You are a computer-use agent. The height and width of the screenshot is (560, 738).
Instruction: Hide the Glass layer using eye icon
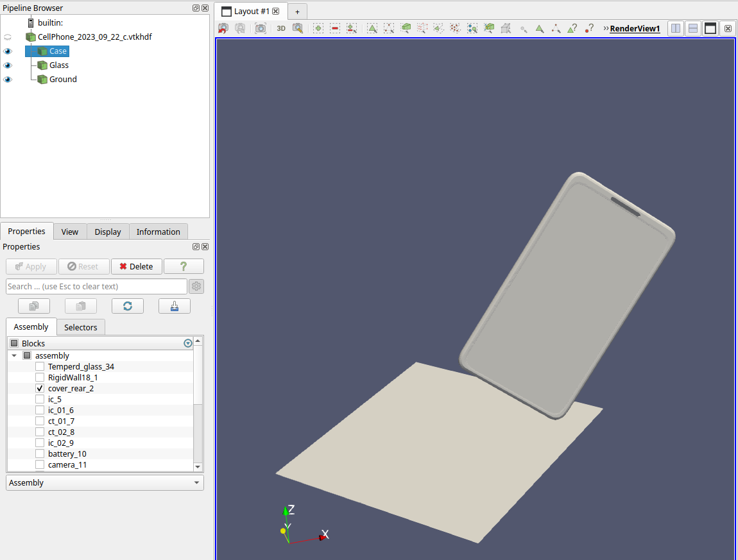click(x=8, y=65)
